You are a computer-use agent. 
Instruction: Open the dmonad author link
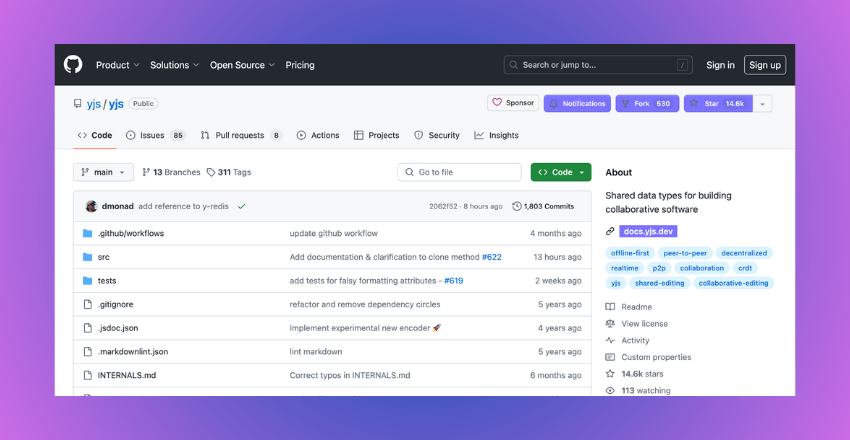click(118, 206)
